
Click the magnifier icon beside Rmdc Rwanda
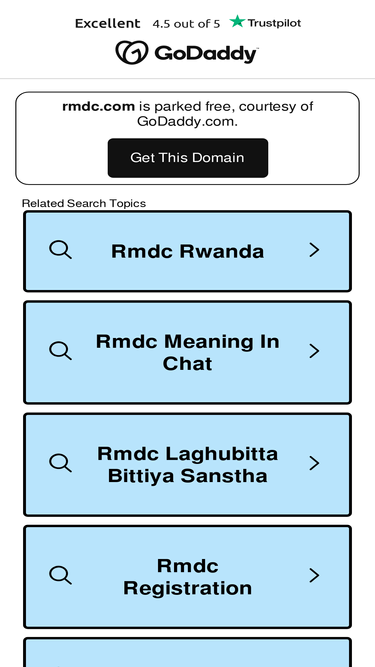(60, 250)
